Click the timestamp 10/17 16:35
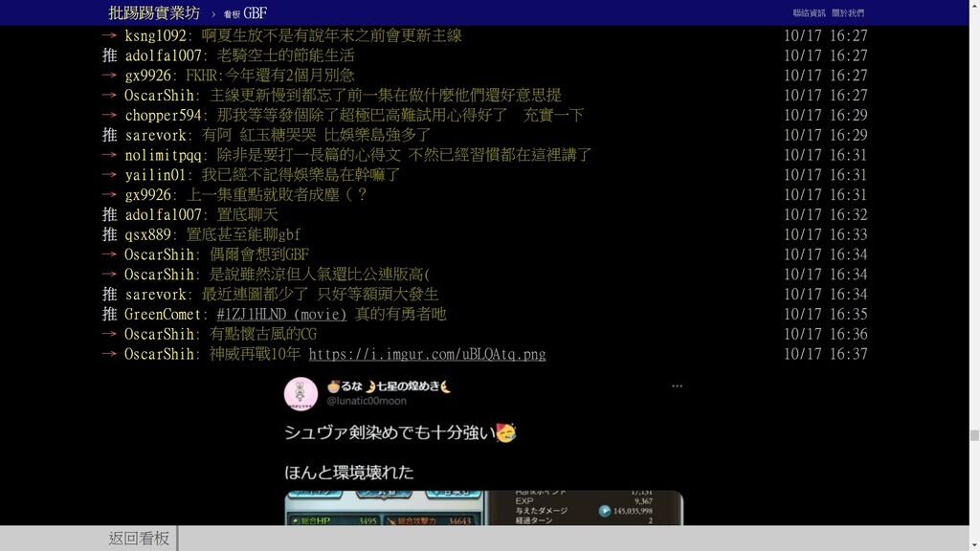Viewport: 980px width, 551px height. click(826, 314)
